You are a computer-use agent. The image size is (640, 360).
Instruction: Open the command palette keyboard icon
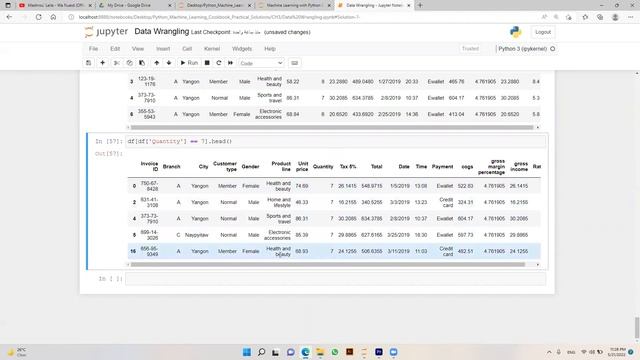[x=294, y=63]
